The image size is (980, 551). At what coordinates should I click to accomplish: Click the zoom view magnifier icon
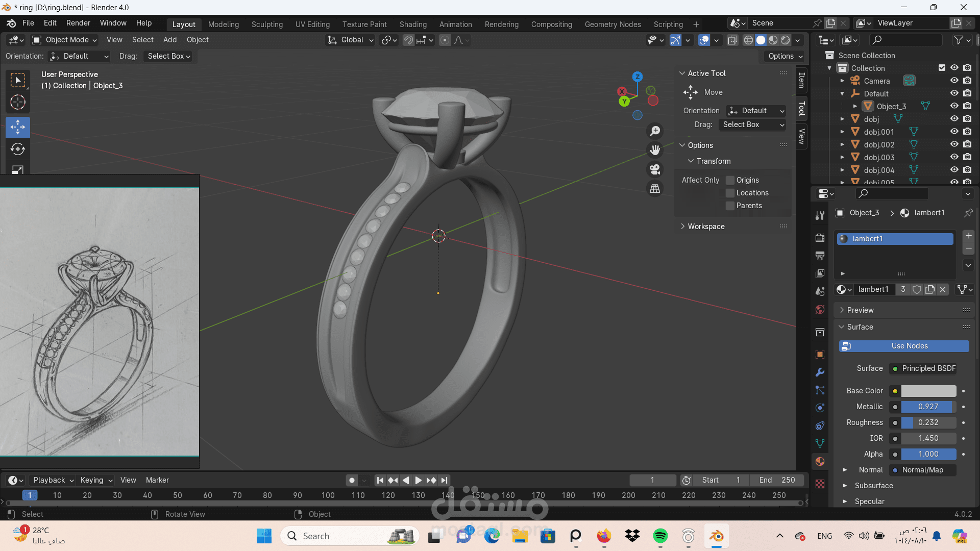tap(655, 131)
